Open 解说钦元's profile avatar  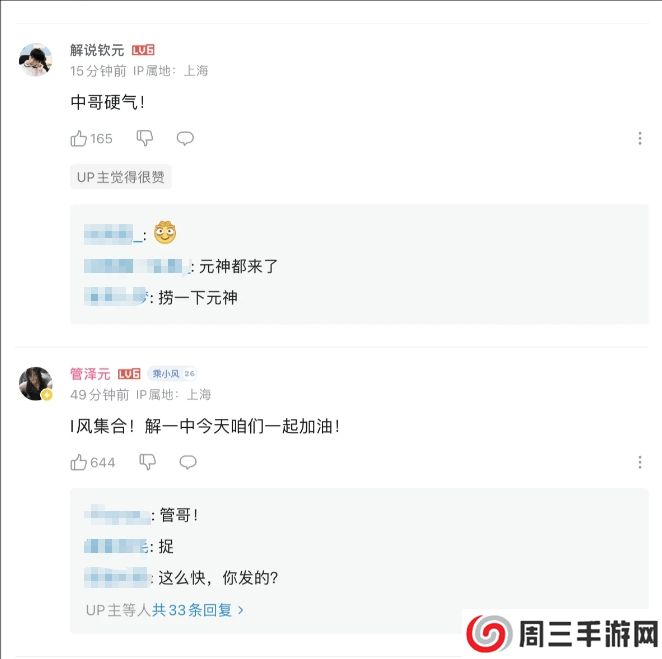(x=36, y=59)
